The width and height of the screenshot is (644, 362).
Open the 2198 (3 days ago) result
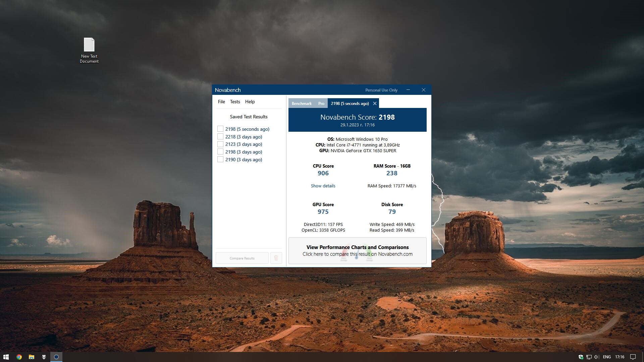(x=244, y=152)
